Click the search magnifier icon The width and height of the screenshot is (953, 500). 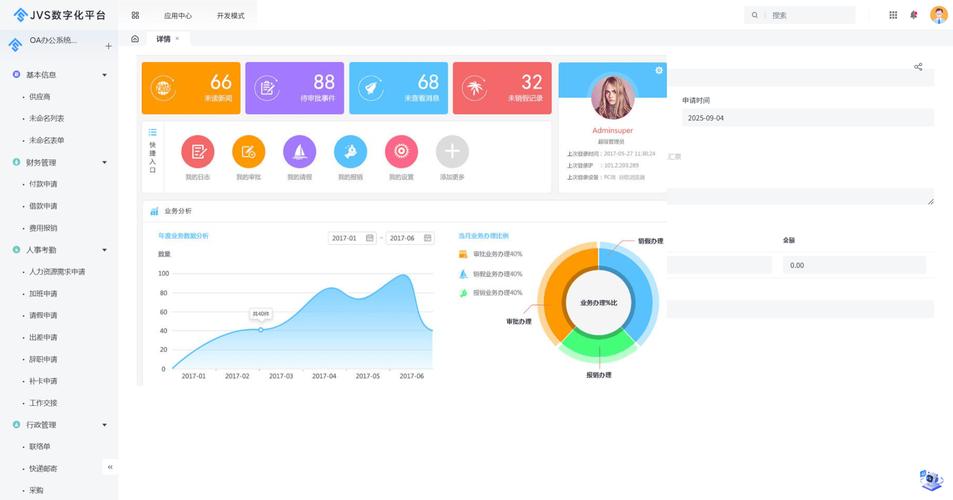point(755,15)
